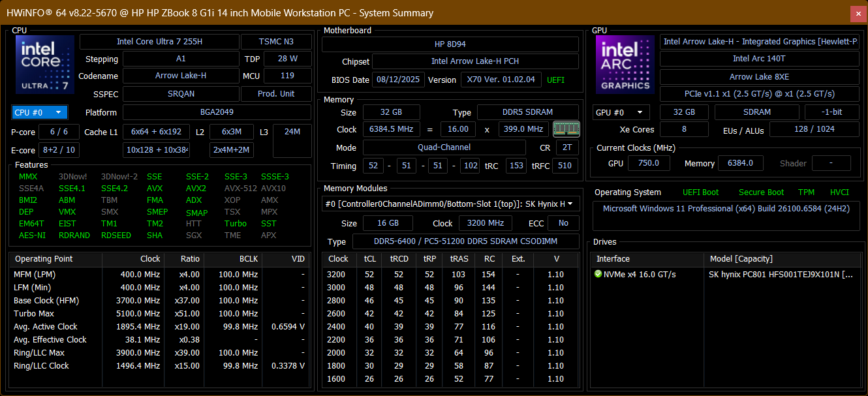Click the Intel Core Ultra 7 255H name field
The height and width of the screenshot is (396, 868).
159,42
